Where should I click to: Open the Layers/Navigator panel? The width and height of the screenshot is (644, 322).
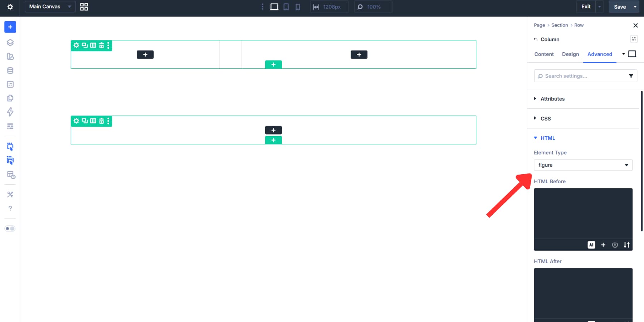pos(10,42)
